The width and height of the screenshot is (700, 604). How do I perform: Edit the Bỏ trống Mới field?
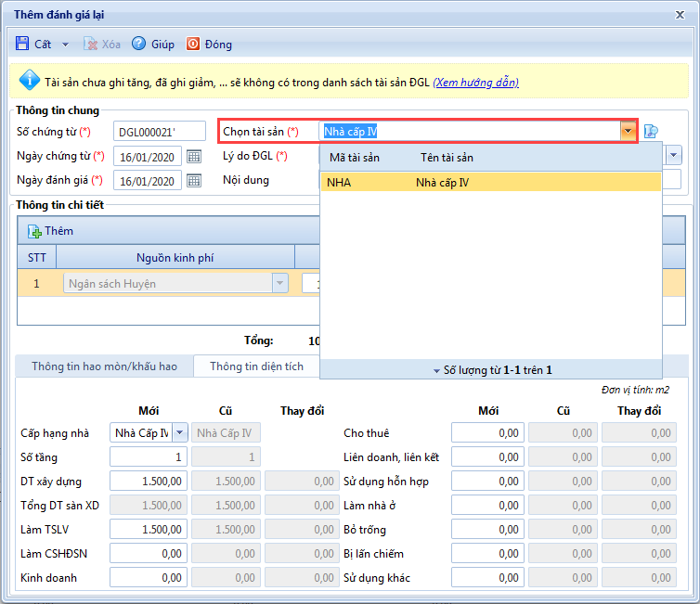point(488,529)
